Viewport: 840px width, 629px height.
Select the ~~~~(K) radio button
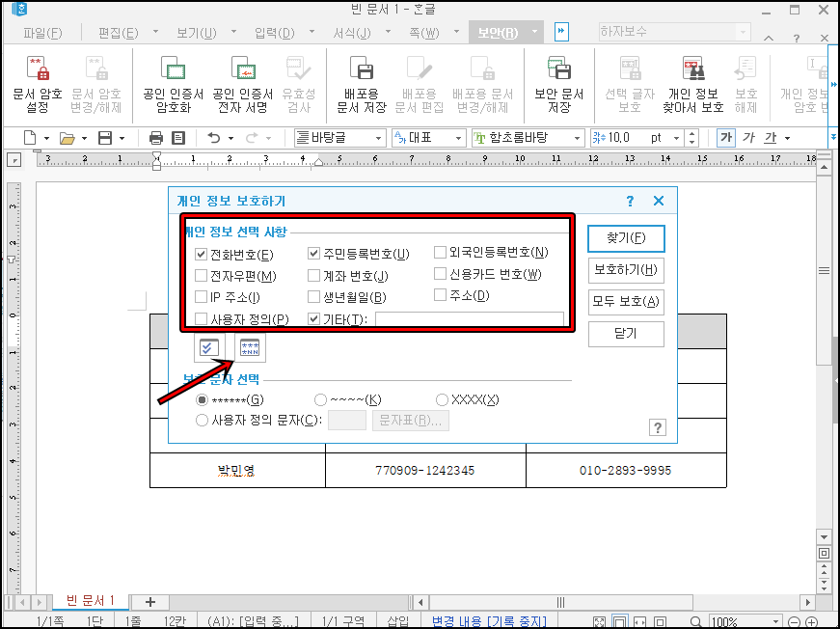pos(320,399)
